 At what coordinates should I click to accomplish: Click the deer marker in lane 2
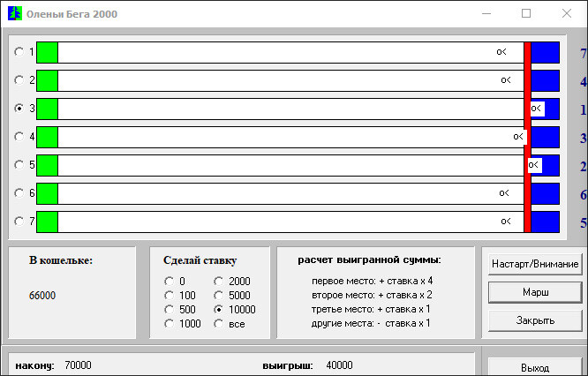[506, 79]
